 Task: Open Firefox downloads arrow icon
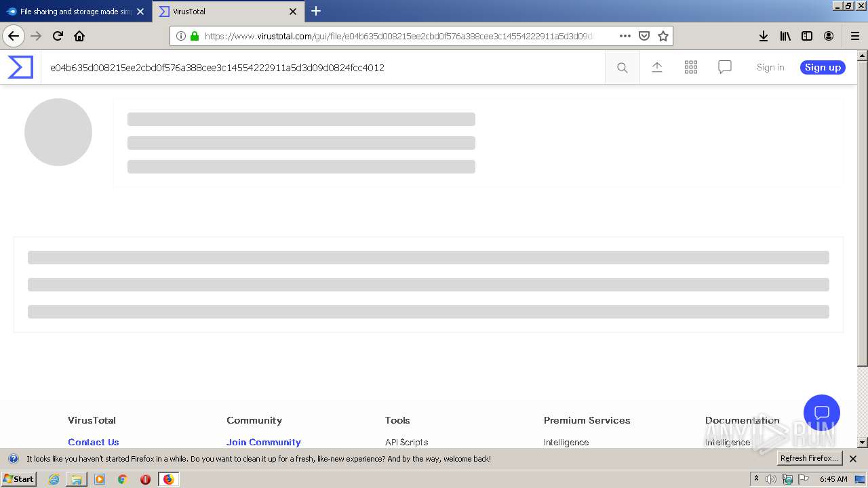764,36
